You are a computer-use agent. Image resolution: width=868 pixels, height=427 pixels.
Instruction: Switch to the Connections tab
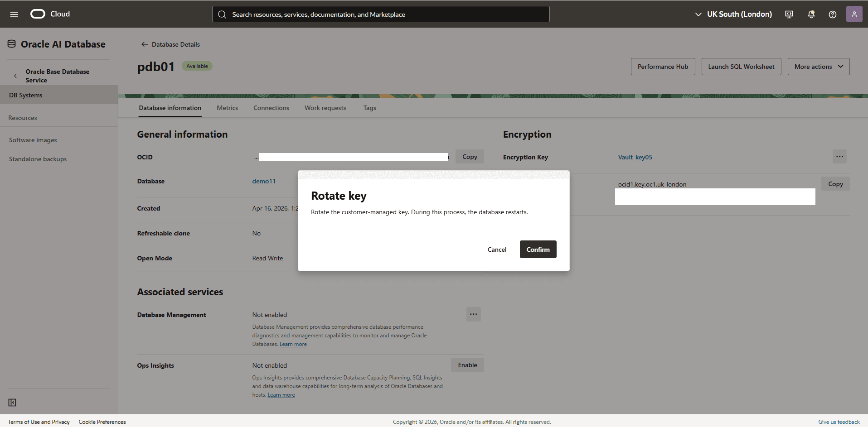point(271,108)
